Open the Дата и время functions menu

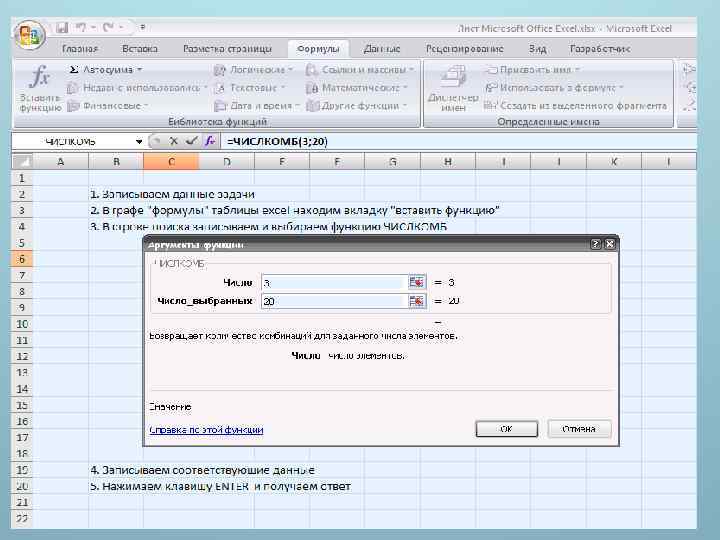click(x=257, y=106)
